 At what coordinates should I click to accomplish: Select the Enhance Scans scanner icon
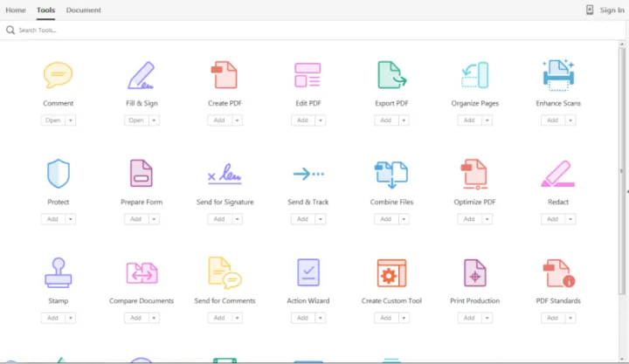point(557,75)
